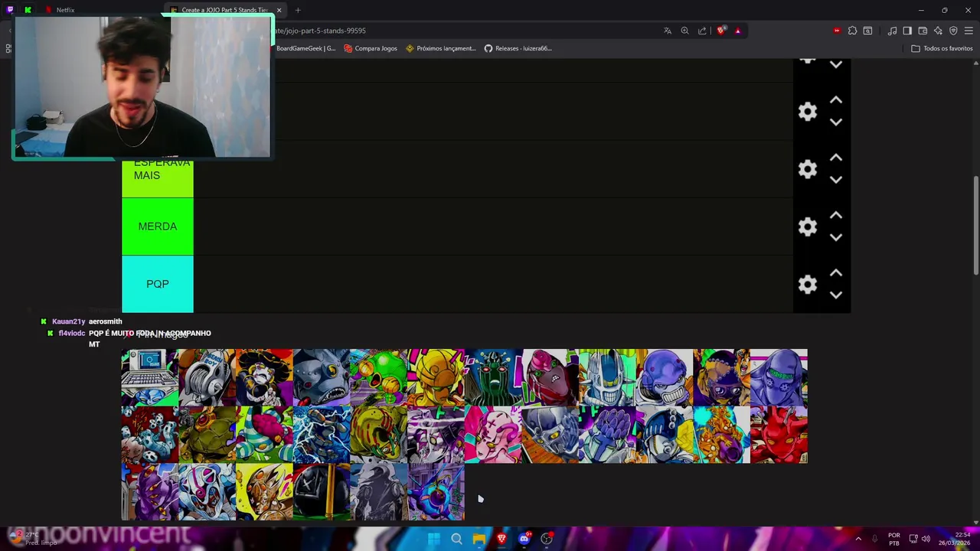Open the pinned Twitch tab
The width and height of the screenshot is (980, 551).
(x=10, y=10)
